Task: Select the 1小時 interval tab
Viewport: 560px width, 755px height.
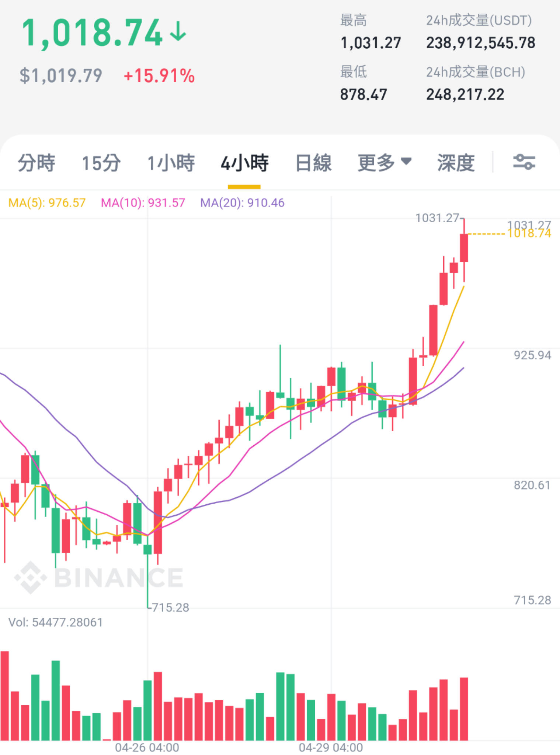Action: [x=171, y=163]
